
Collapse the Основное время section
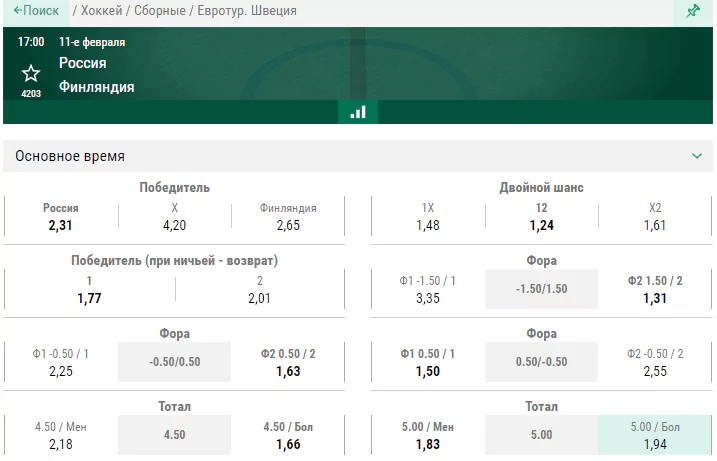point(696,156)
